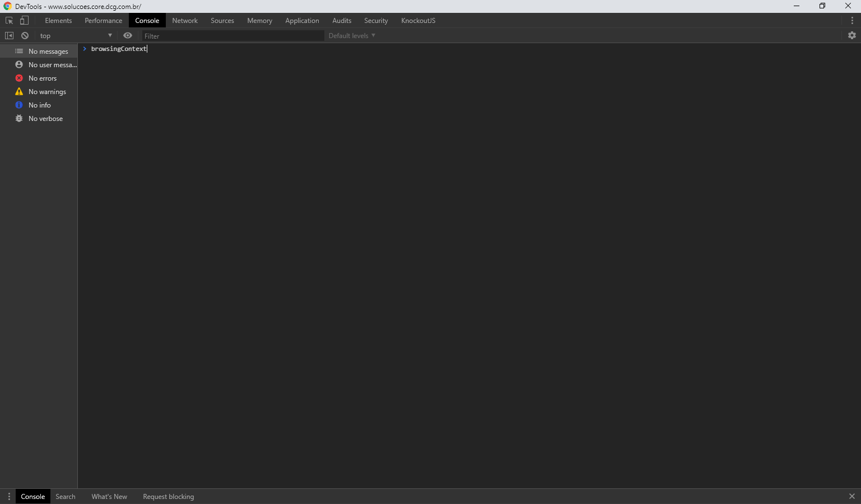
Task: Click the console prompt chevron
Action: click(x=85, y=49)
